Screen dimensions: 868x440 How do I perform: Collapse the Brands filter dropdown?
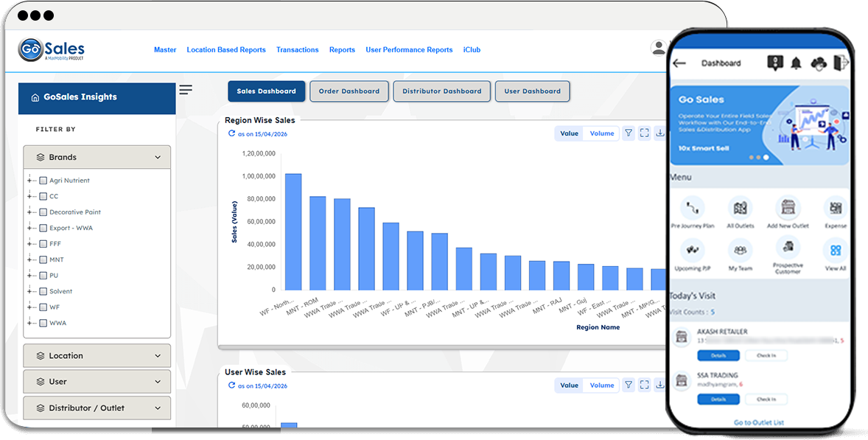coord(97,157)
